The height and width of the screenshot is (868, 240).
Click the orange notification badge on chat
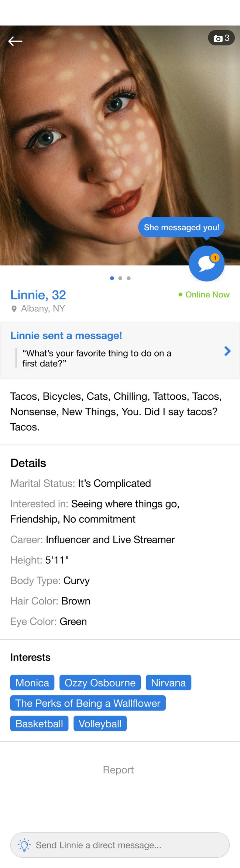(215, 258)
